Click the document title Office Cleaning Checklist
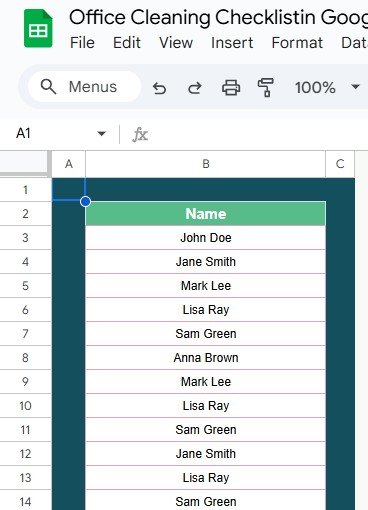This screenshot has height=510, width=368. [x=218, y=17]
